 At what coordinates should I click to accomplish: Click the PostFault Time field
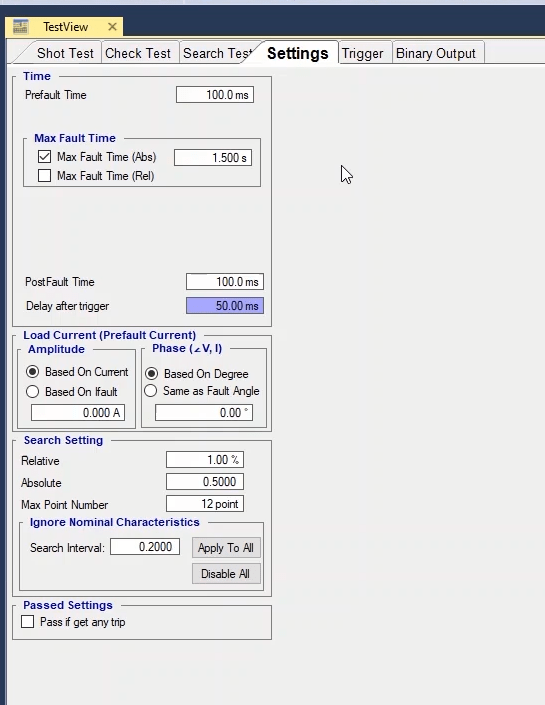(225, 281)
